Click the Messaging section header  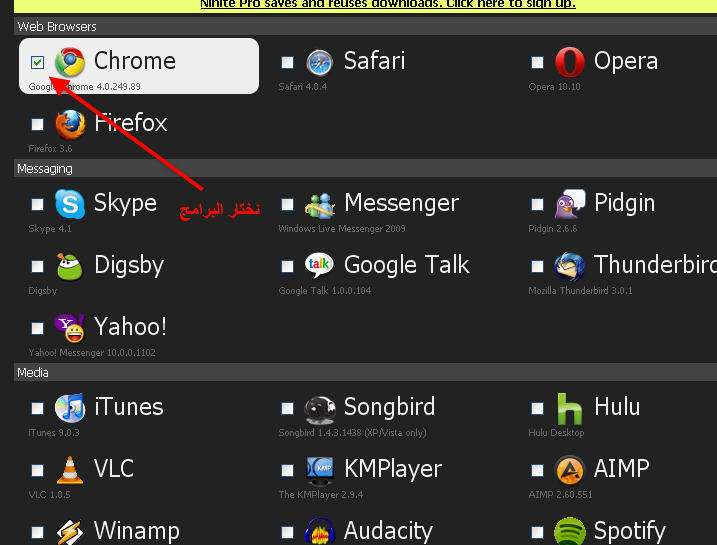coord(45,169)
